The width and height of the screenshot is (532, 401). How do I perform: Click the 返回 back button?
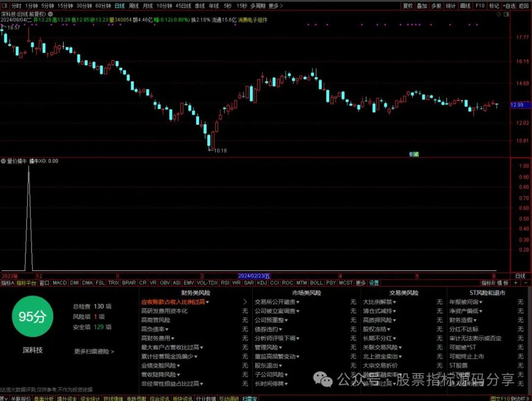click(x=524, y=6)
